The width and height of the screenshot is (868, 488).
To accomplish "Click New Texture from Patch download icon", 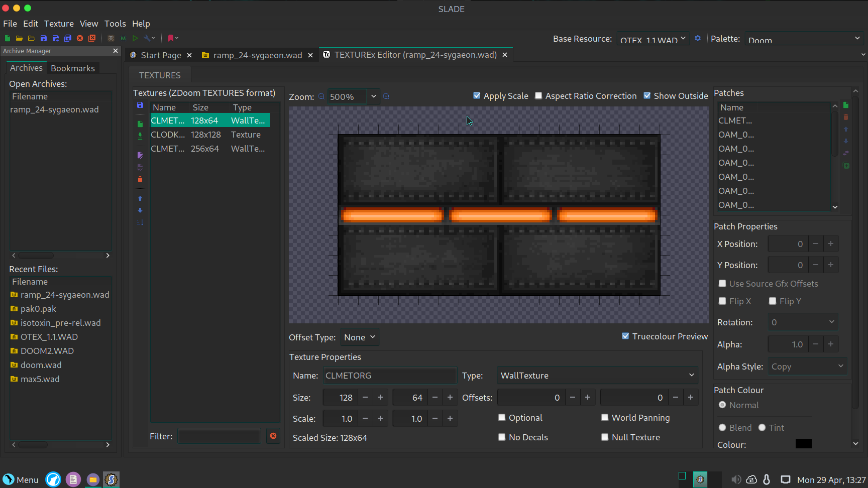I will (x=140, y=136).
